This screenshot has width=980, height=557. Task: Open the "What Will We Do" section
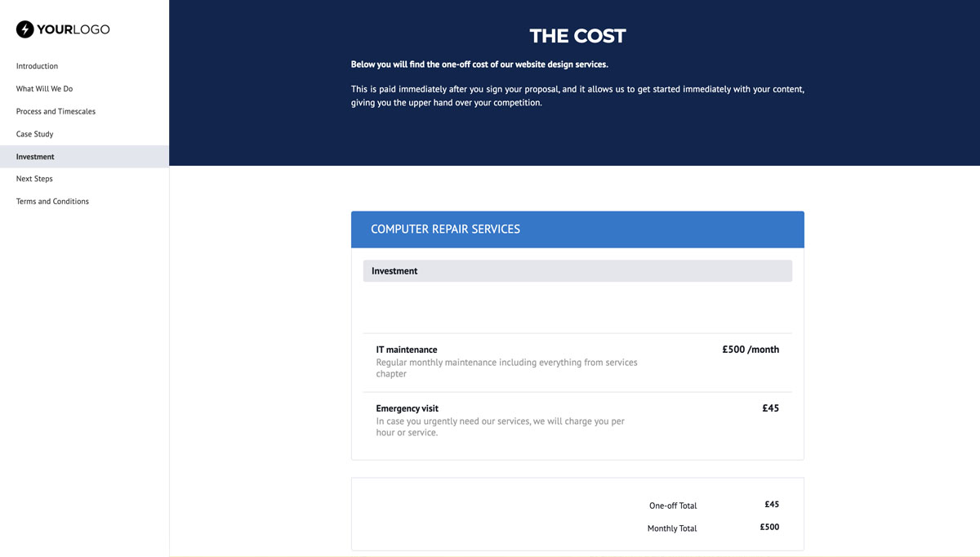pos(44,88)
